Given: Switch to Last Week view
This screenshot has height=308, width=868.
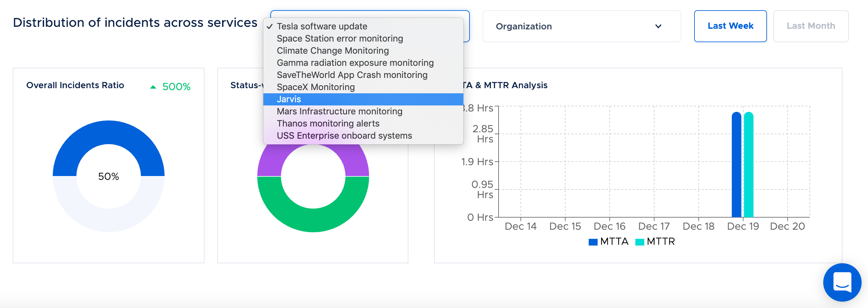Looking at the screenshot, I should pyautogui.click(x=730, y=26).
